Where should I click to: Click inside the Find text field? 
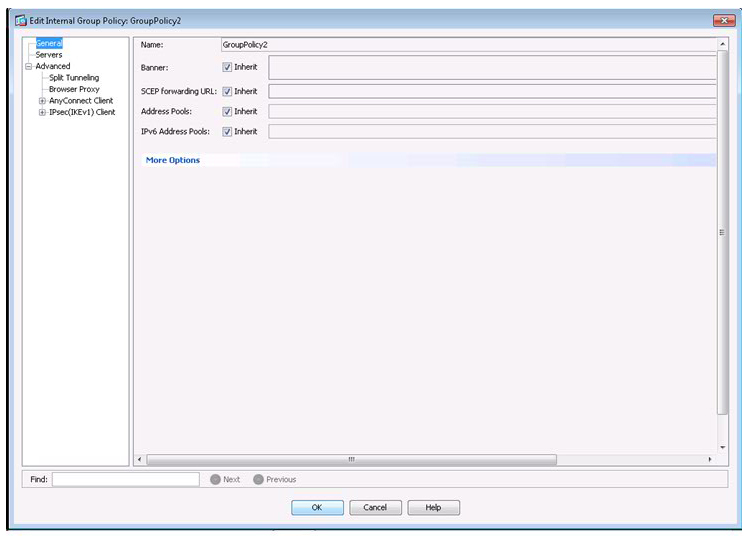(125, 480)
